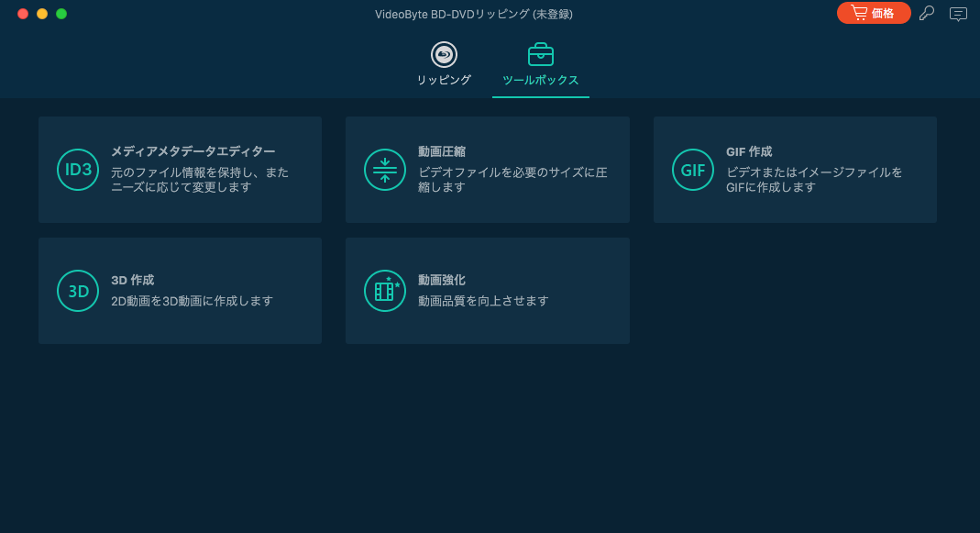
Task: Click the round 3D icon
Action: point(78,291)
